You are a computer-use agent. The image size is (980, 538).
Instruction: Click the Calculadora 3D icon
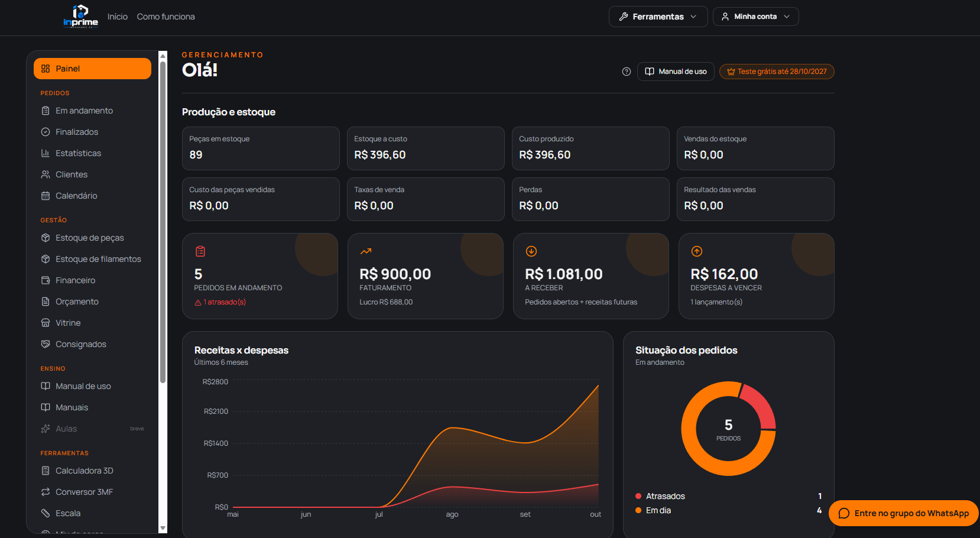click(x=46, y=471)
